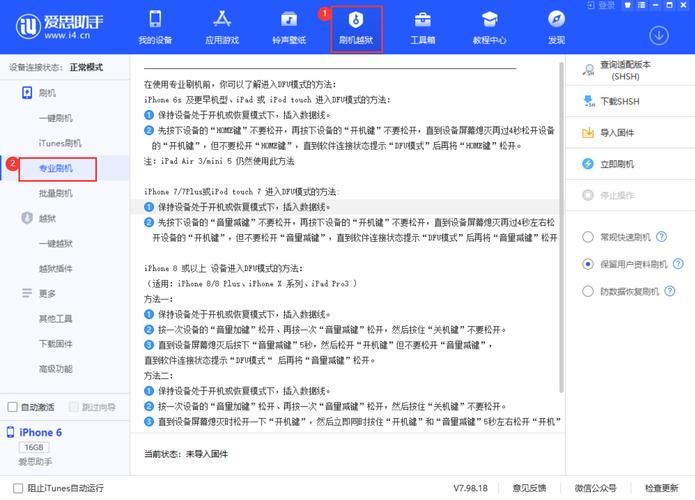Select 一键越狱 in sidebar

click(x=56, y=243)
